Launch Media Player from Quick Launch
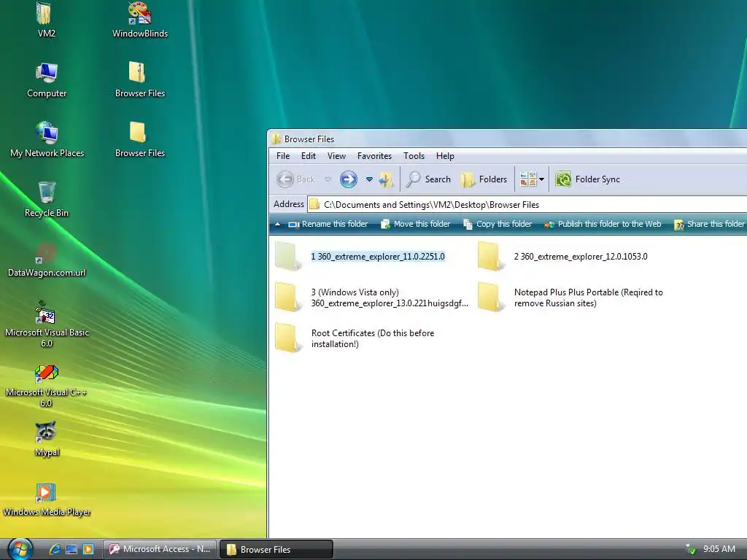 coord(88,550)
